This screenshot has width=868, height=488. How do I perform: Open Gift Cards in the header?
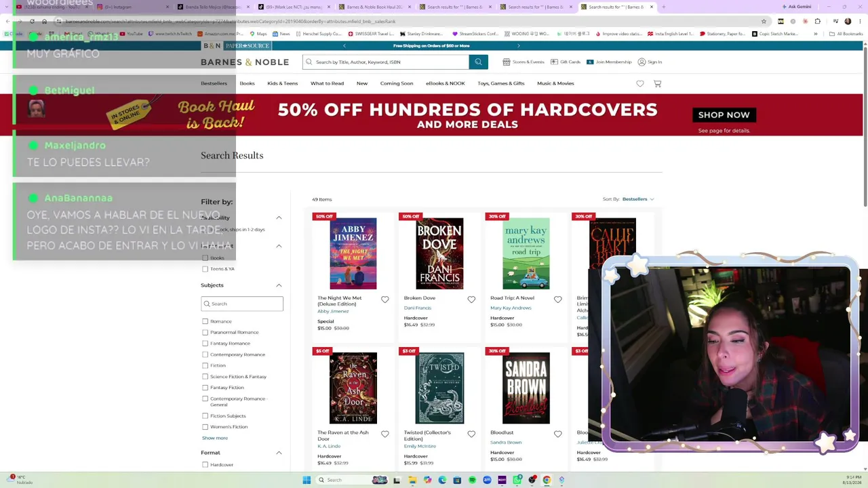566,62
